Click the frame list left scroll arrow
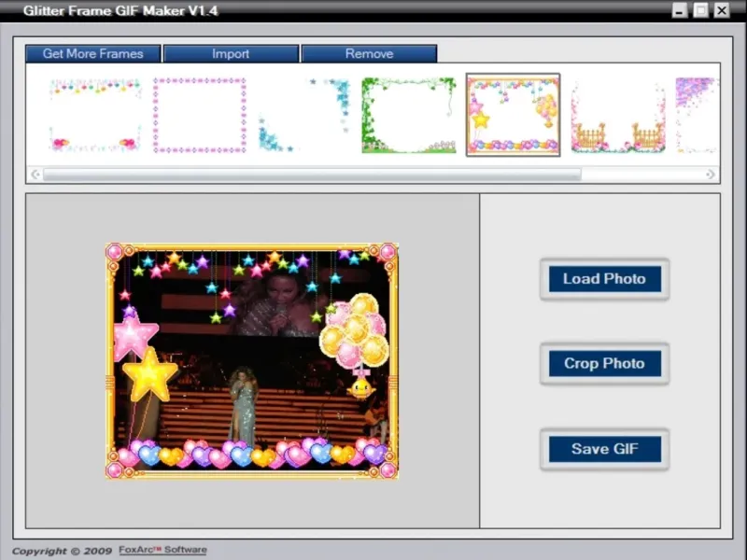The width and height of the screenshot is (747, 560). pos(35,175)
